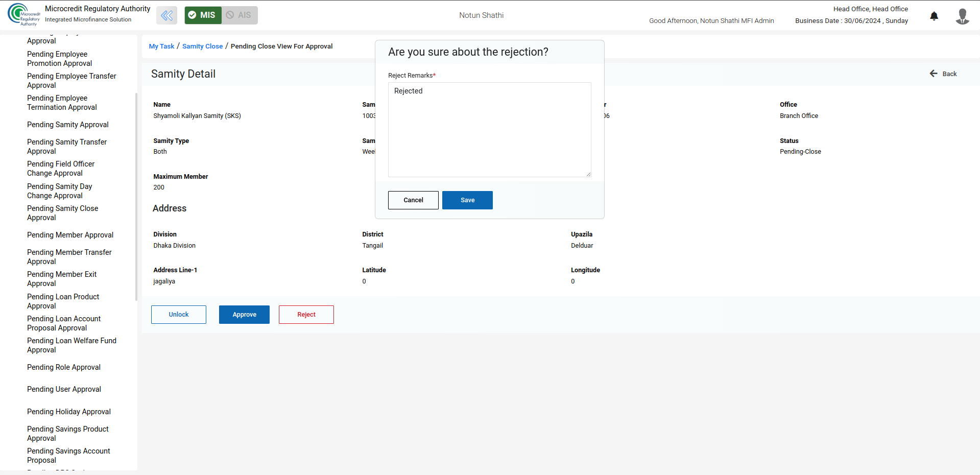The height and width of the screenshot is (475, 980).
Task: Collapse sidebar using double chevron icon
Action: pos(166,15)
